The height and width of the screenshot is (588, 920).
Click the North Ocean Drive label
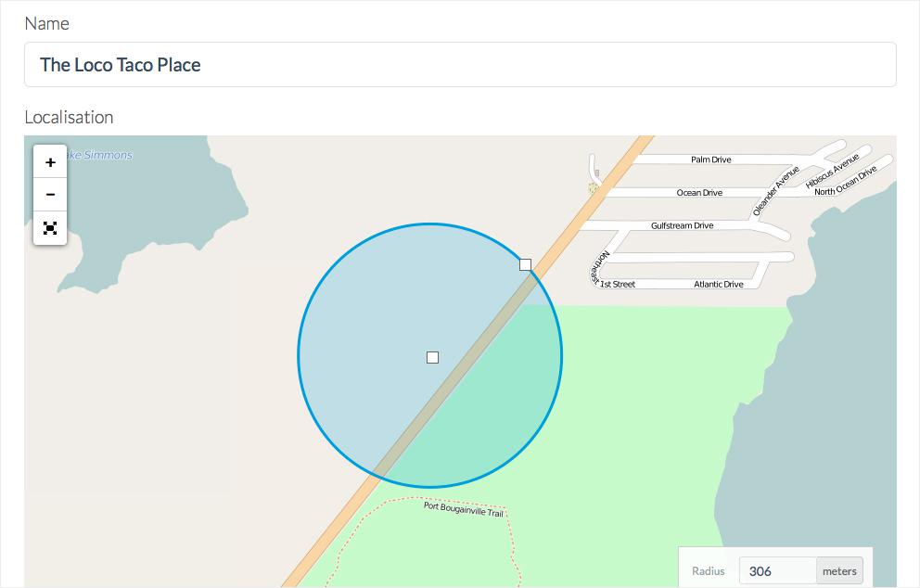point(845,182)
